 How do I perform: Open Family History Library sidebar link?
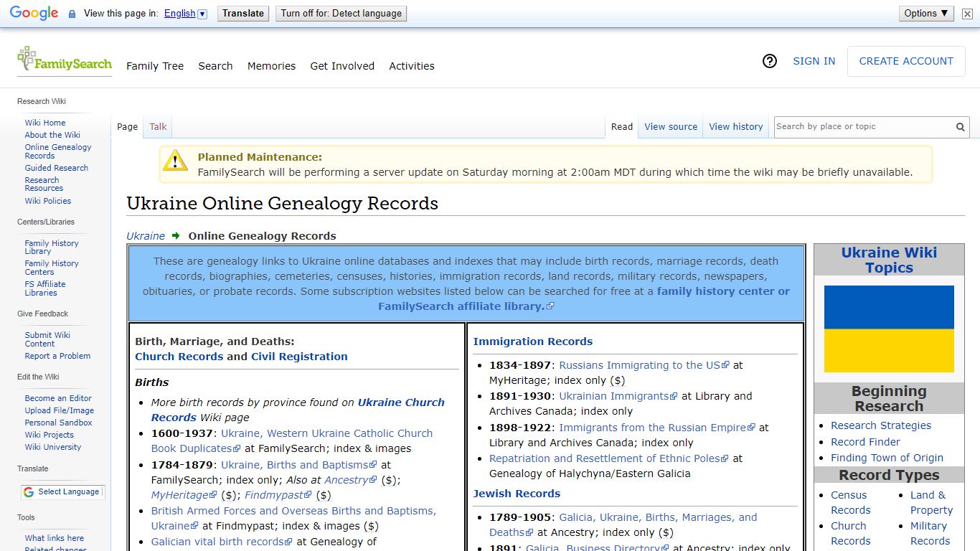coord(52,248)
